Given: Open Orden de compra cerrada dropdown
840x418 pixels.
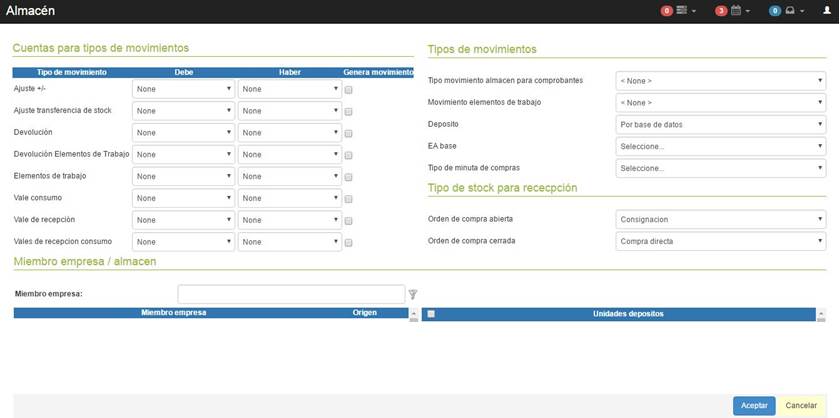Looking at the screenshot, I should click(x=721, y=241).
